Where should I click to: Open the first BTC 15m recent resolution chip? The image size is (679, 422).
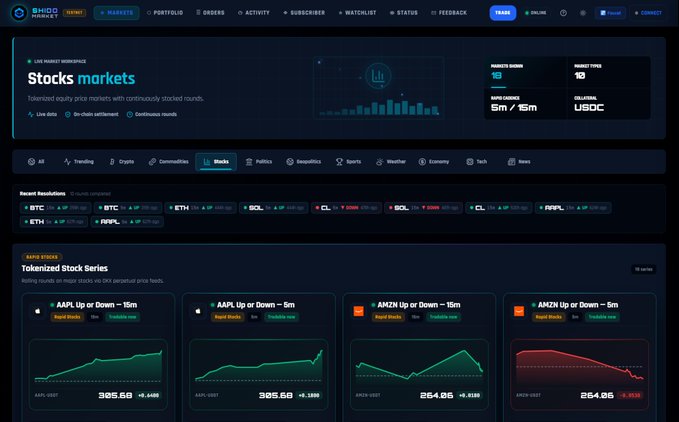pos(55,208)
